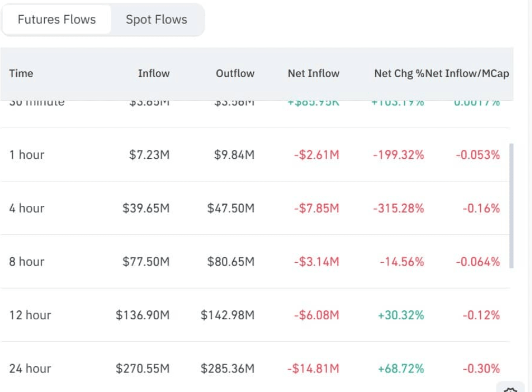
Task: Open the Spot Flows tab
Action: tap(156, 20)
